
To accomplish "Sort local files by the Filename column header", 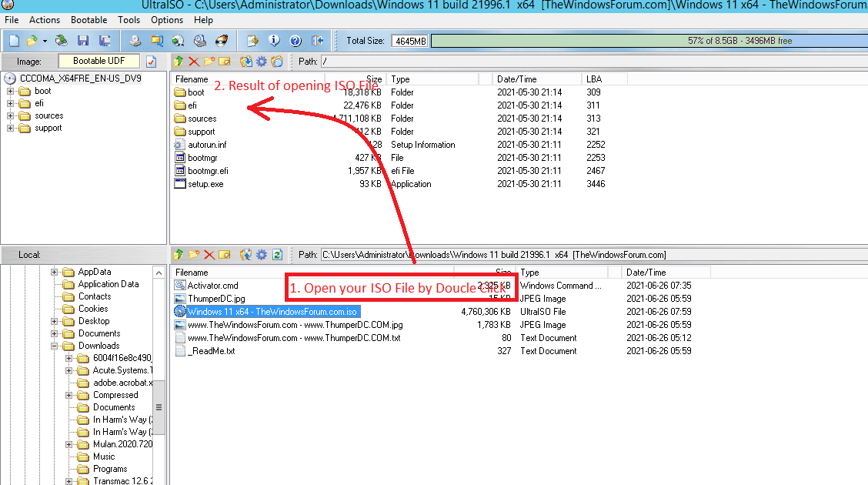I will click(312, 273).
